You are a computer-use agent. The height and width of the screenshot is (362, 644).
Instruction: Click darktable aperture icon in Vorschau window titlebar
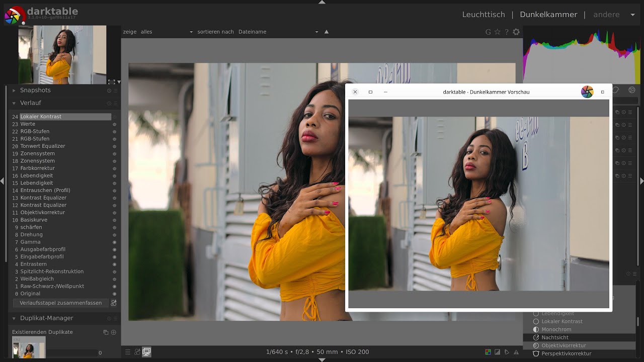[x=587, y=92]
